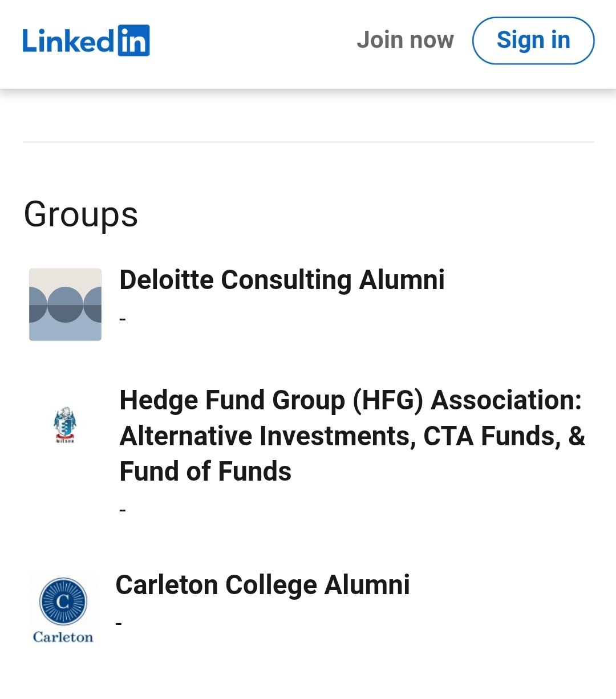Viewport: 616px width, 699px height.
Task: Click the dash under Carleton College Alumni
Action: [119, 624]
